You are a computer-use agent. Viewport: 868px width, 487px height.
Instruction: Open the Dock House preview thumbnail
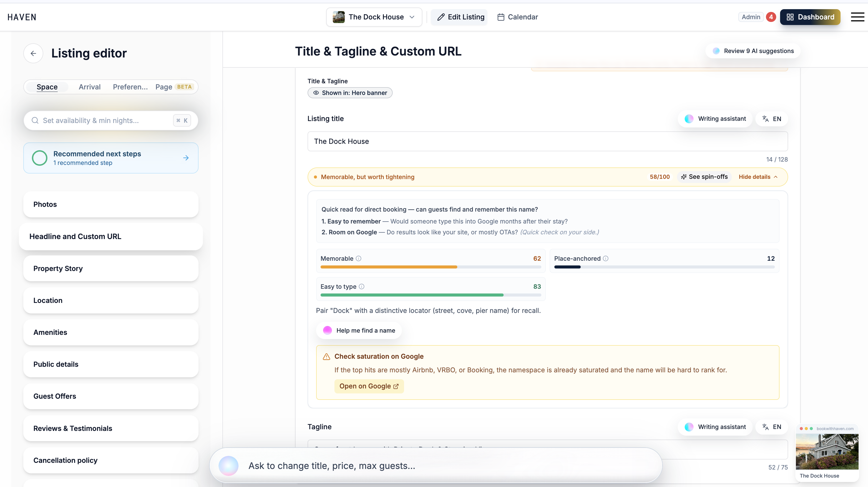[x=827, y=452]
